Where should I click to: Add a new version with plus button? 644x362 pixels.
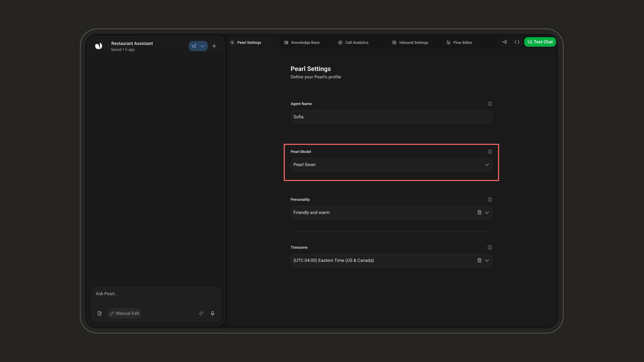(214, 46)
